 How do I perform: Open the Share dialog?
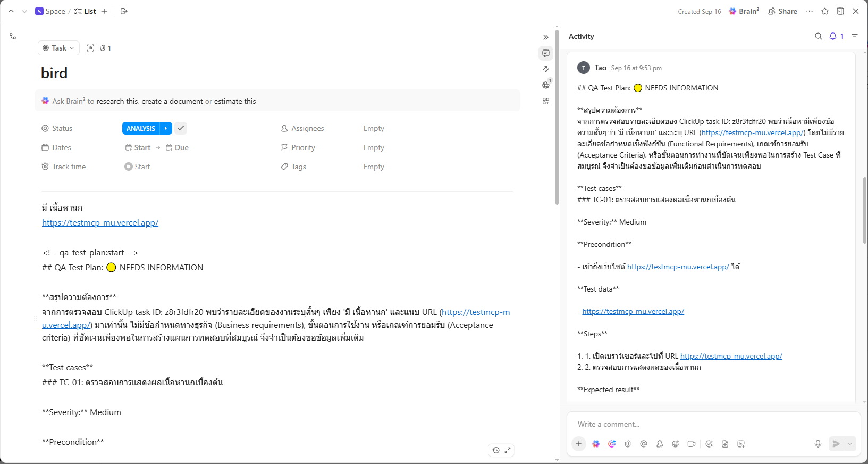[x=782, y=11]
